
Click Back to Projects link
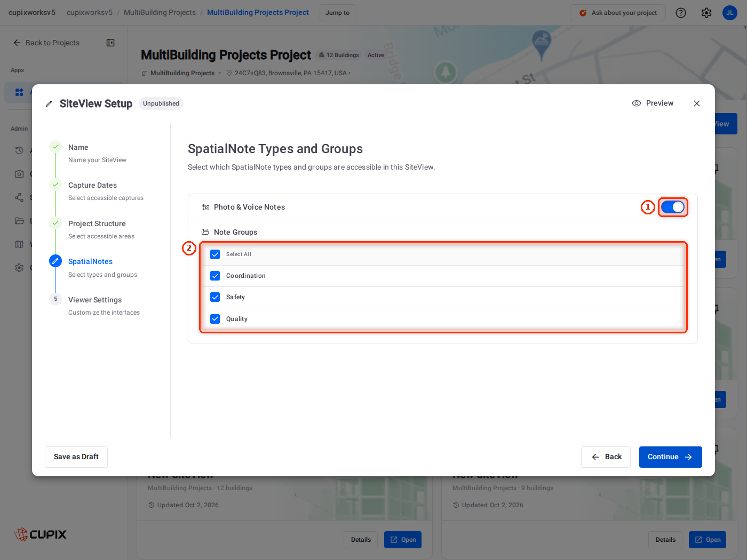pyautogui.click(x=46, y=43)
